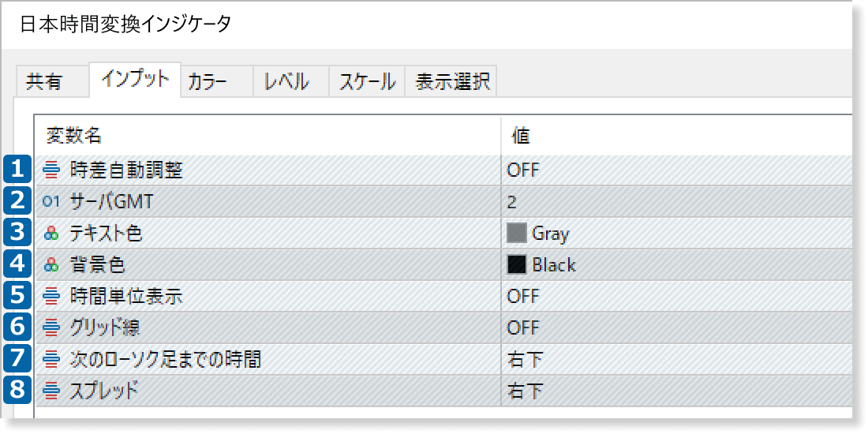This screenshot has width=868, height=434.
Task: Click the enum icon beside スプレッド
Action: [52, 391]
